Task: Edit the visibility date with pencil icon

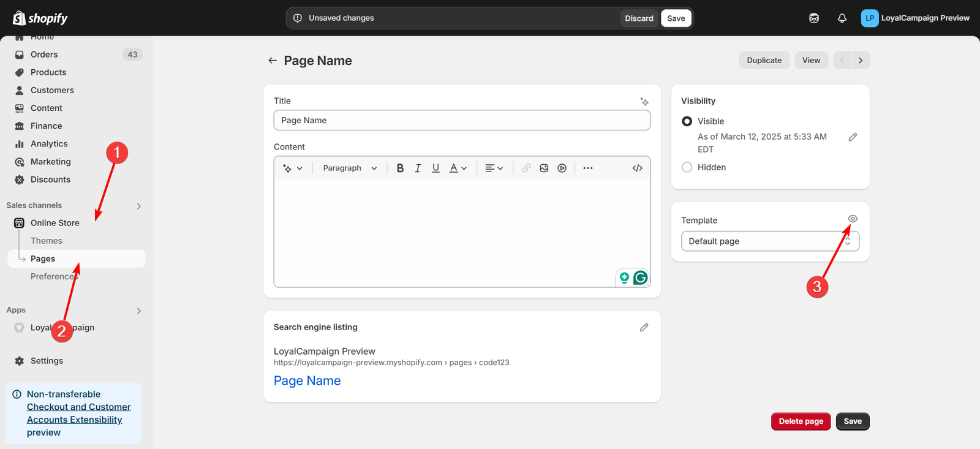Action: click(853, 137)
